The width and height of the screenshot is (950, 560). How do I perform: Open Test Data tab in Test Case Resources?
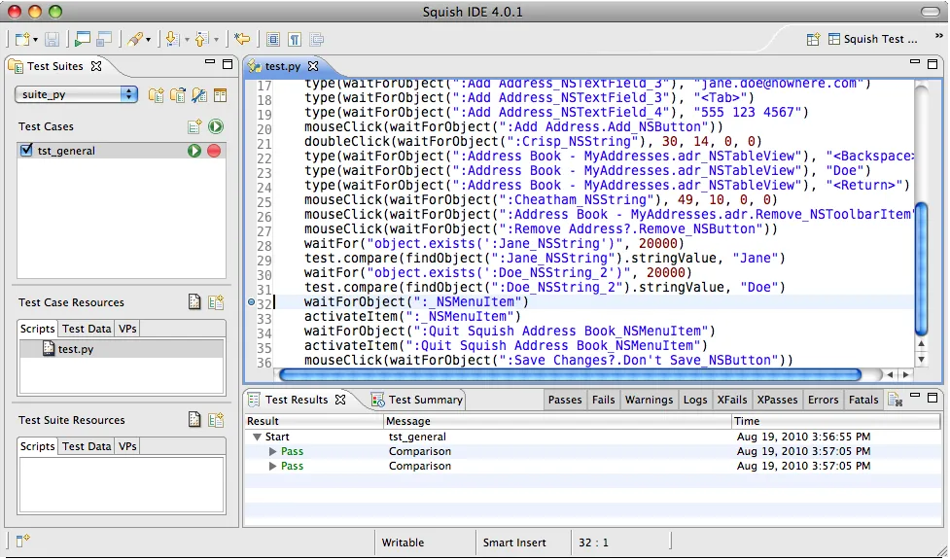tap(87, 330)
